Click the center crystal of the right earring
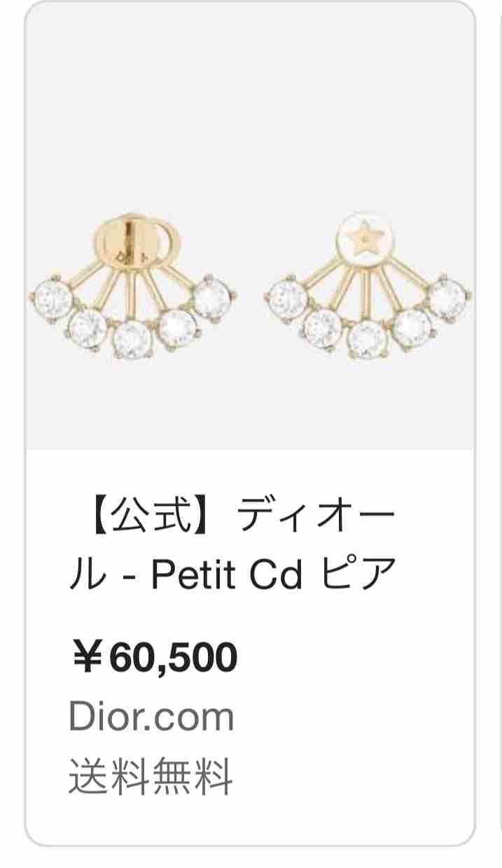Image resolution: width=502 pixels, height=868 pixels. [x=367, y=339]
